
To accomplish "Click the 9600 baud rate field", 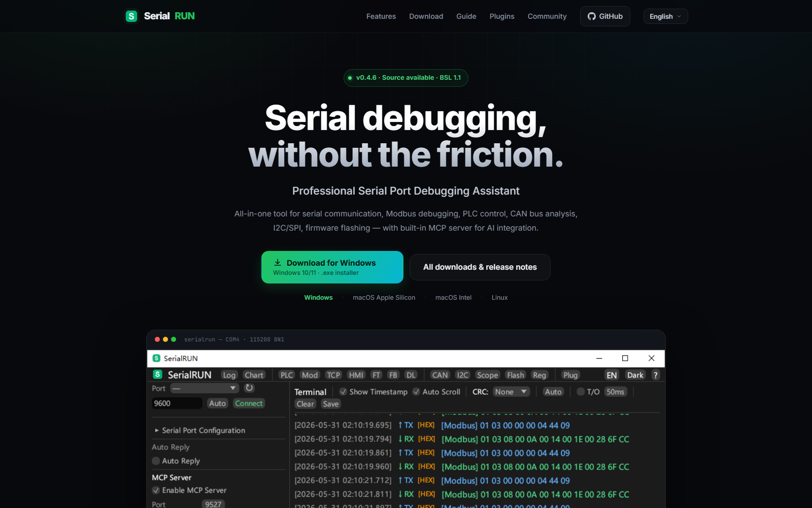I will click(x=177, y=403).
